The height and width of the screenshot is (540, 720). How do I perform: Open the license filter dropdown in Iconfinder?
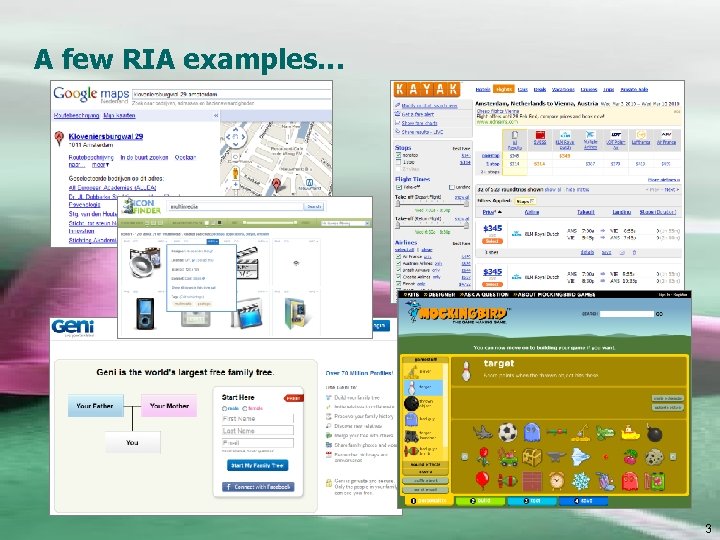[x=346, y=223]
